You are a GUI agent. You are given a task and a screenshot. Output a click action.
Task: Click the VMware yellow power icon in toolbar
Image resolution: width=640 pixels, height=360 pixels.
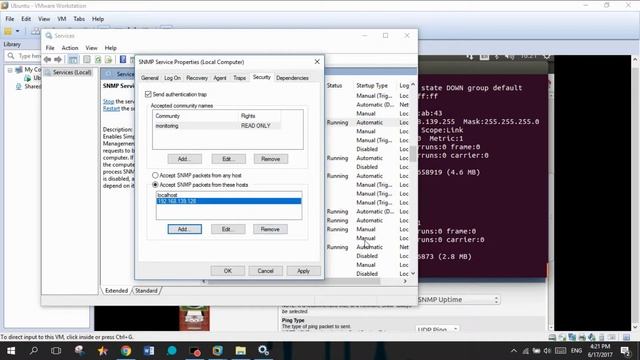pyautogui.click(x=8, y=31)
